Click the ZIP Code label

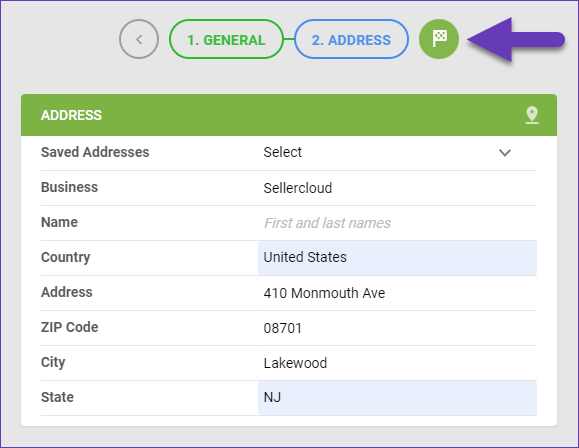(69, 327)
